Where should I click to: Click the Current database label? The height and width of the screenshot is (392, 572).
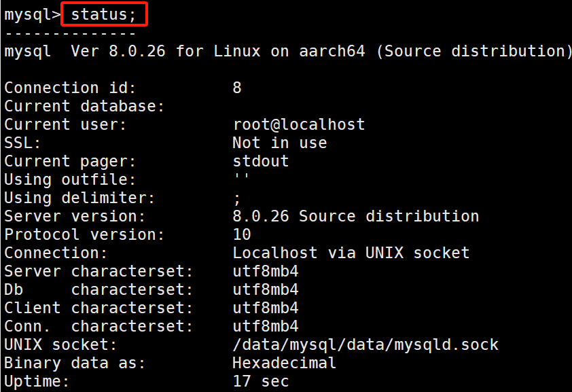click(x=84, y=106)
